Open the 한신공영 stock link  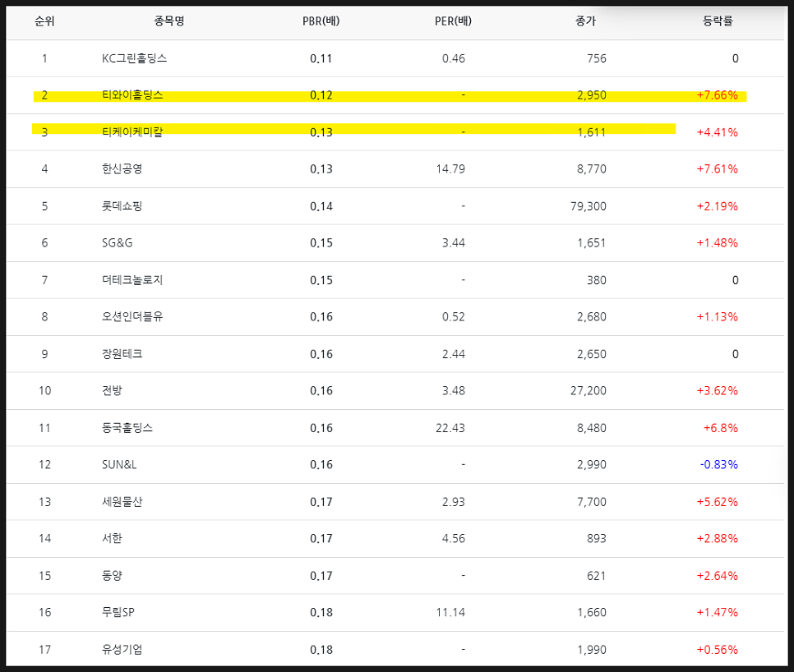[x=122, y=169]
